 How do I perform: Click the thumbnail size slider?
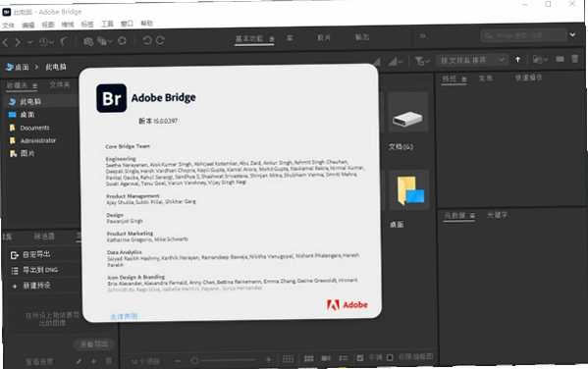coord(224,360)
